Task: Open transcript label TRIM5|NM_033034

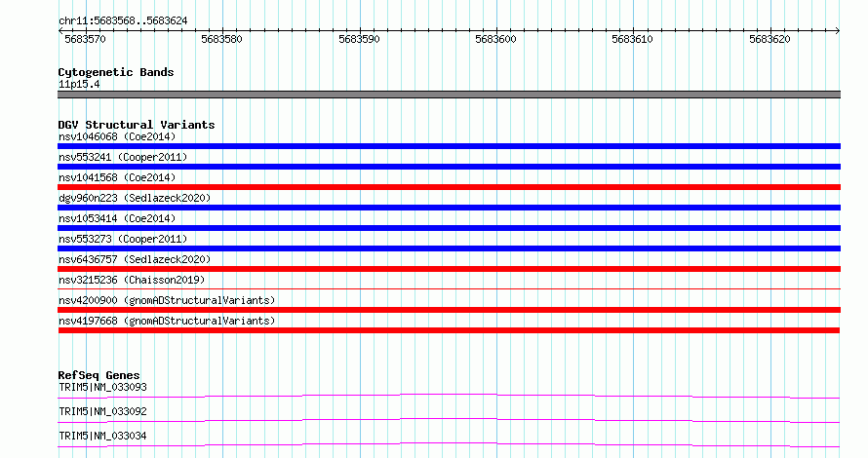Action: click(102, 436)
